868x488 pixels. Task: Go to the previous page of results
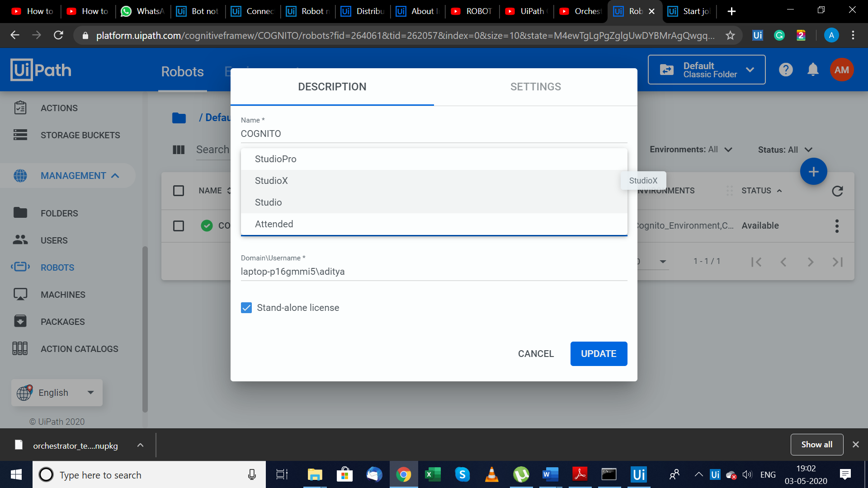tap(783, 262)
